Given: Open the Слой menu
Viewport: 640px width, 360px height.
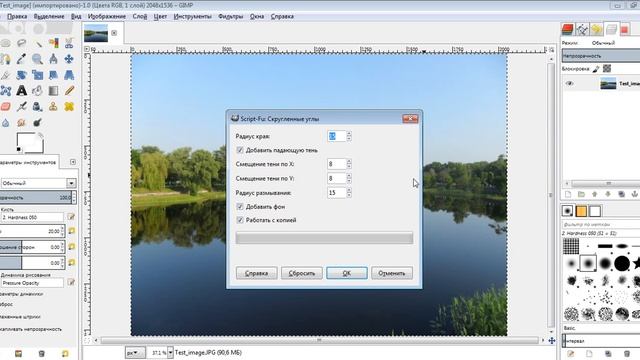Looking at the screenshot, I should (140, 16).
